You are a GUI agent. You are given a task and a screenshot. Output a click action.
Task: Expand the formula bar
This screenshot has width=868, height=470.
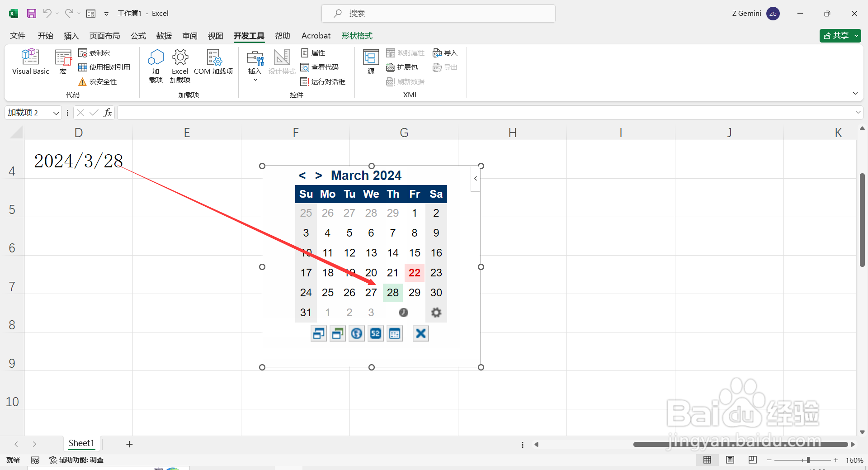[858, 112]
